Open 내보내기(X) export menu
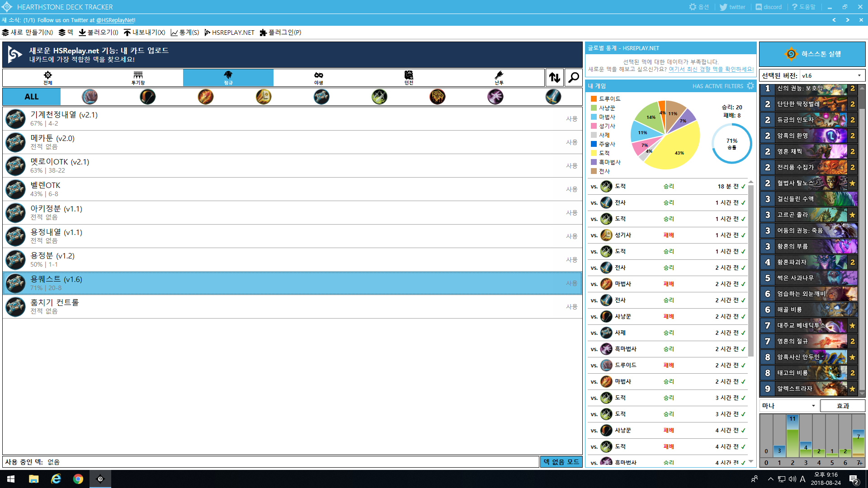Image resolution: width=868 pixels, height=488 pixels. pyautogui.click(x=144, y=33)
